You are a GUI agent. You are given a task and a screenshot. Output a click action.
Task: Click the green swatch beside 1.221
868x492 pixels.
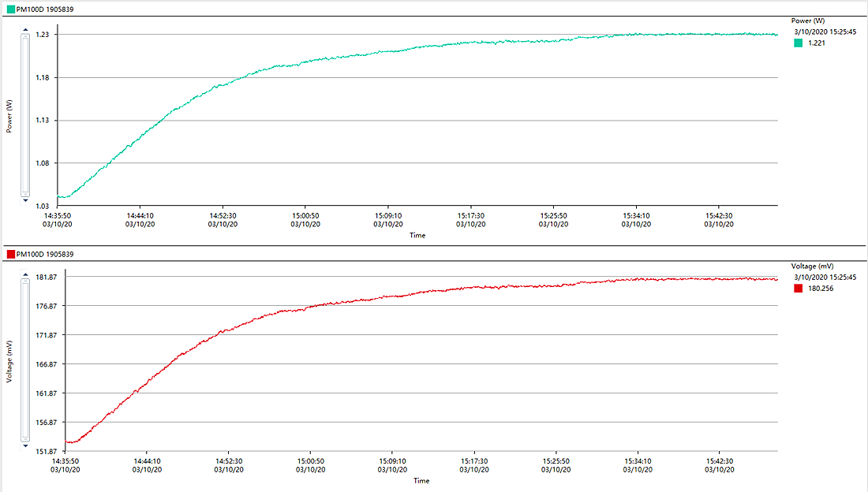pyautogui.click(x=799, y=43)
